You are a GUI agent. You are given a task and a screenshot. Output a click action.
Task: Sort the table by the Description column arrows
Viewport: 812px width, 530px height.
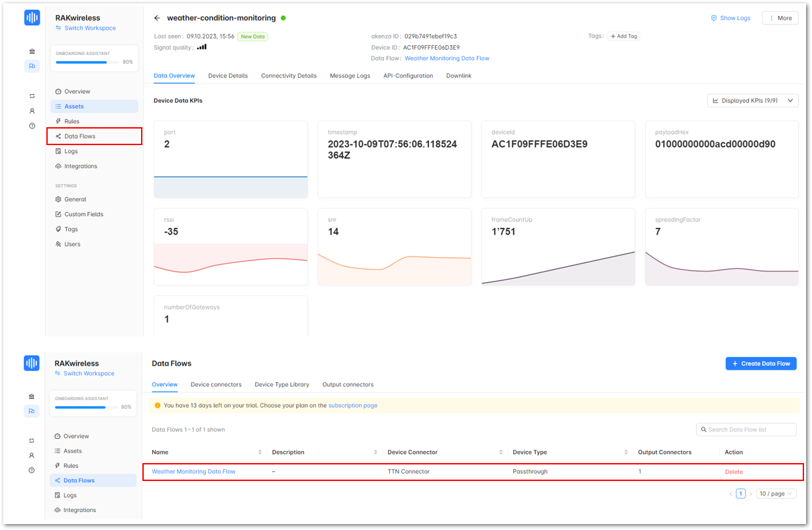point(376,452)
